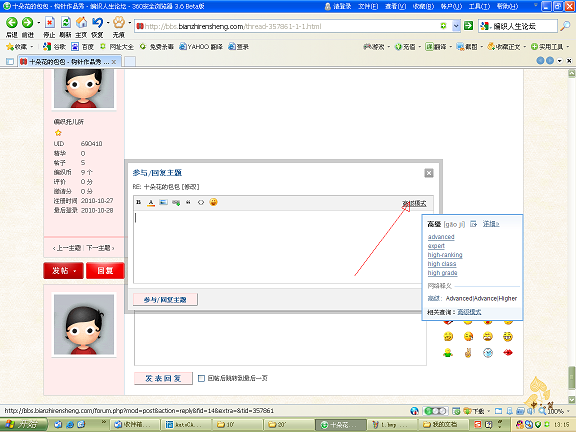576x432 pixels.
Task: Click the quote icon in reply editor toolbar
Action: pos(188,202)
